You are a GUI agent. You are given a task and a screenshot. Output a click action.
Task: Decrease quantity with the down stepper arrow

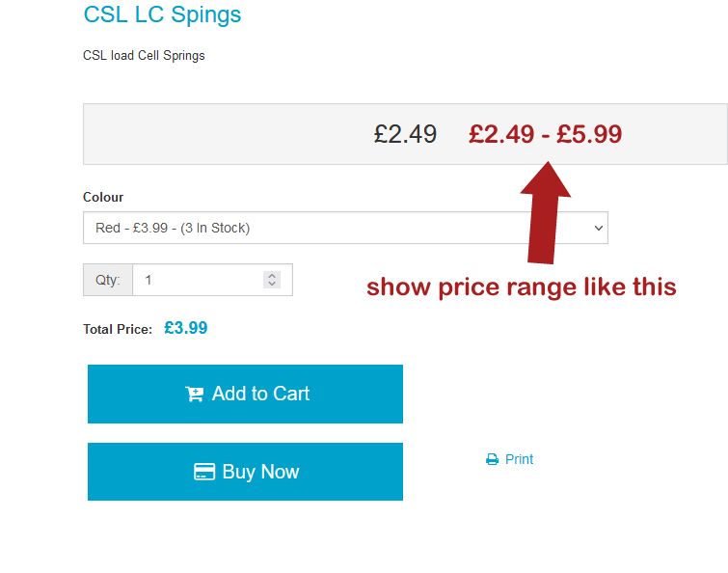(272, 284)
